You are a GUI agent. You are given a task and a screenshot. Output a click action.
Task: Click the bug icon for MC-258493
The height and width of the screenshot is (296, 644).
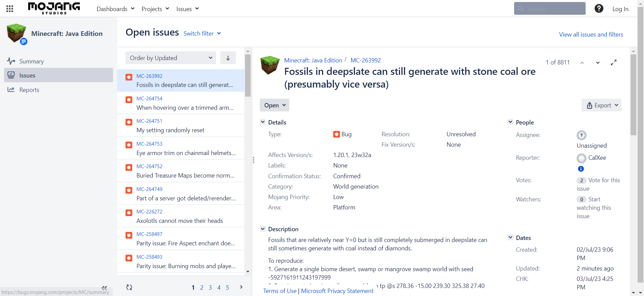[129, 258]
